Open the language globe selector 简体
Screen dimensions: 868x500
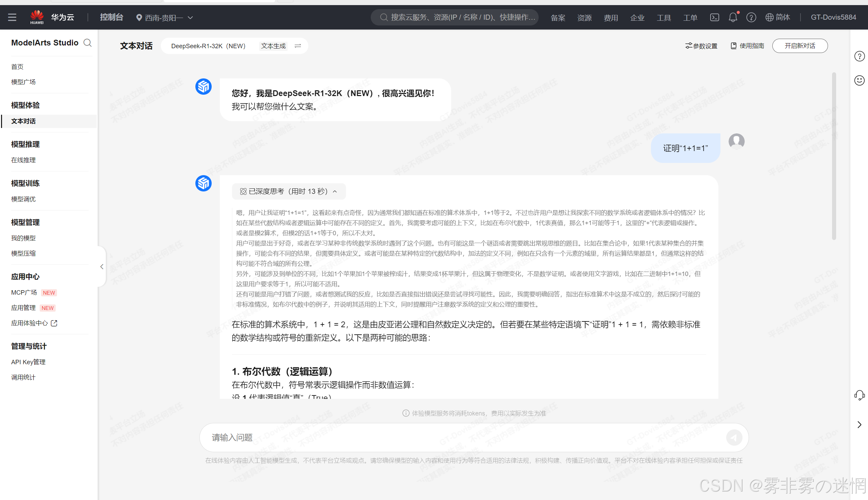[778, 17]
